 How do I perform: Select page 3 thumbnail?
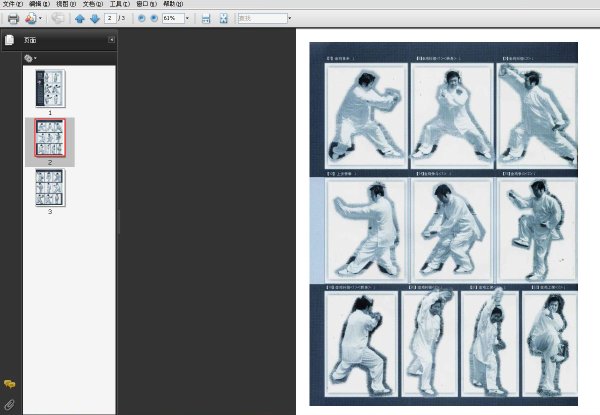tap(50, 188)
